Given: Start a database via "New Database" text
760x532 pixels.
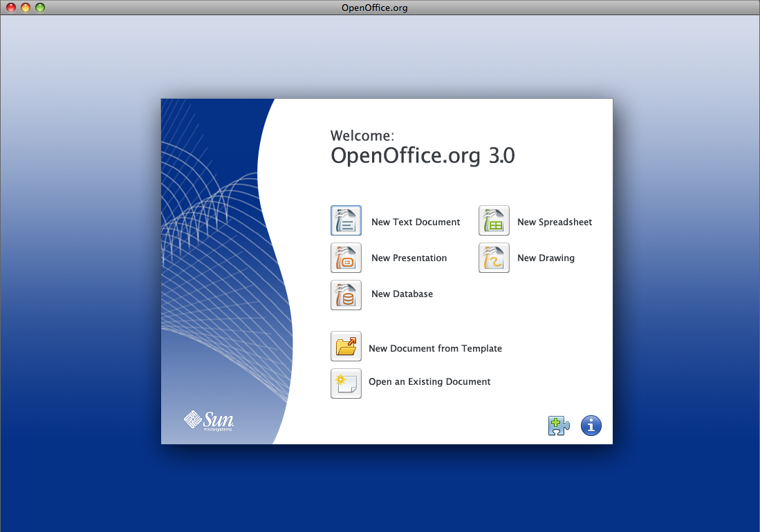Looking at the screenshot, I should point(402,294).
